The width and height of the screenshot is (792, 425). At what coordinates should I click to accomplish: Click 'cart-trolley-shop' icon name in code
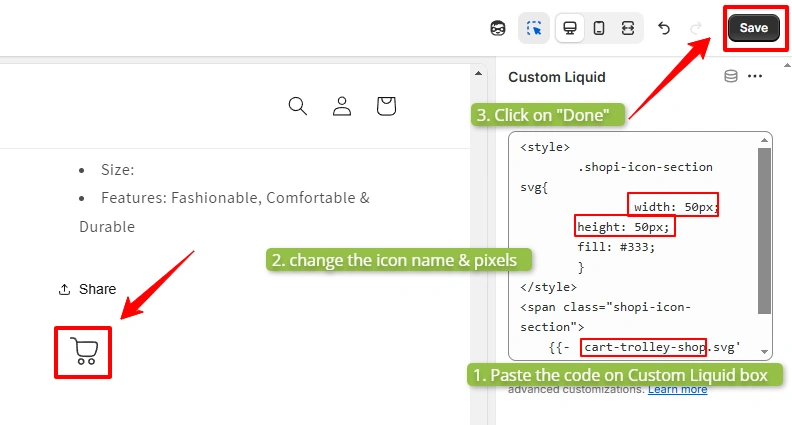coord(645,347)
